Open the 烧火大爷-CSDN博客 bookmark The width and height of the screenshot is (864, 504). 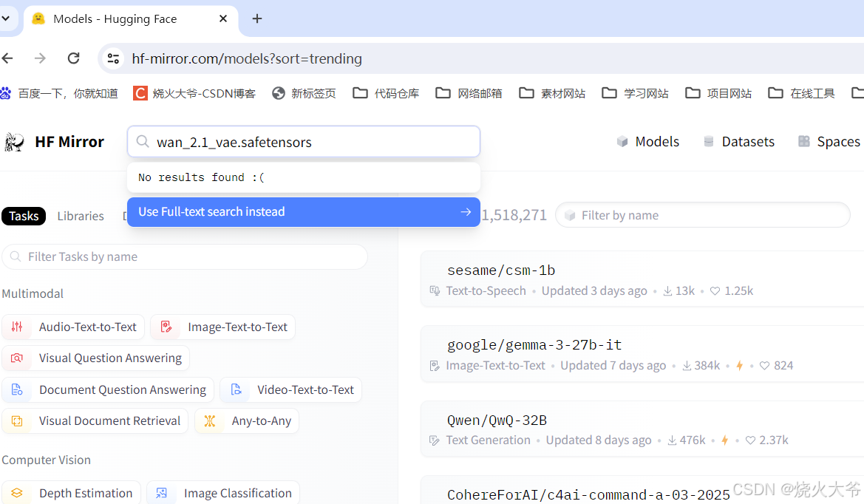click(194, 94)
